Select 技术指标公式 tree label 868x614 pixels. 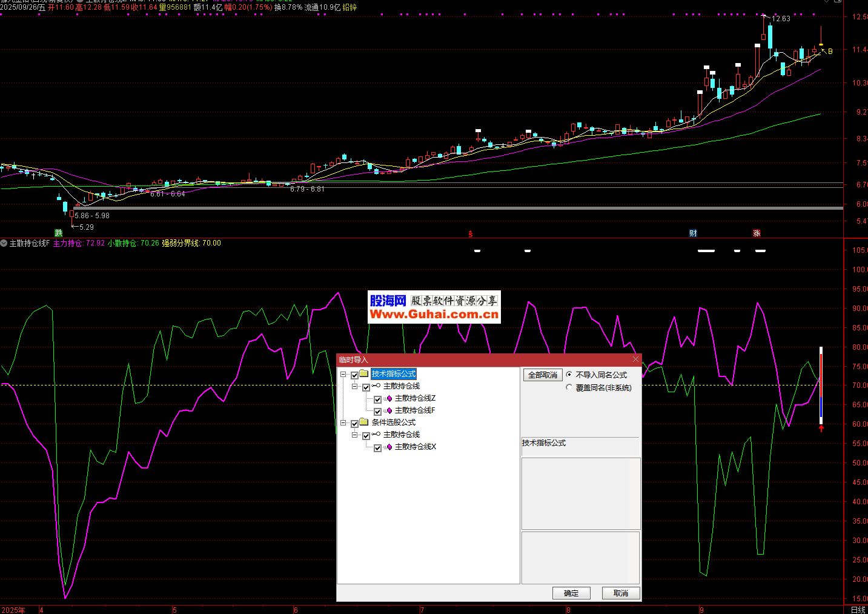coord(394,374)
